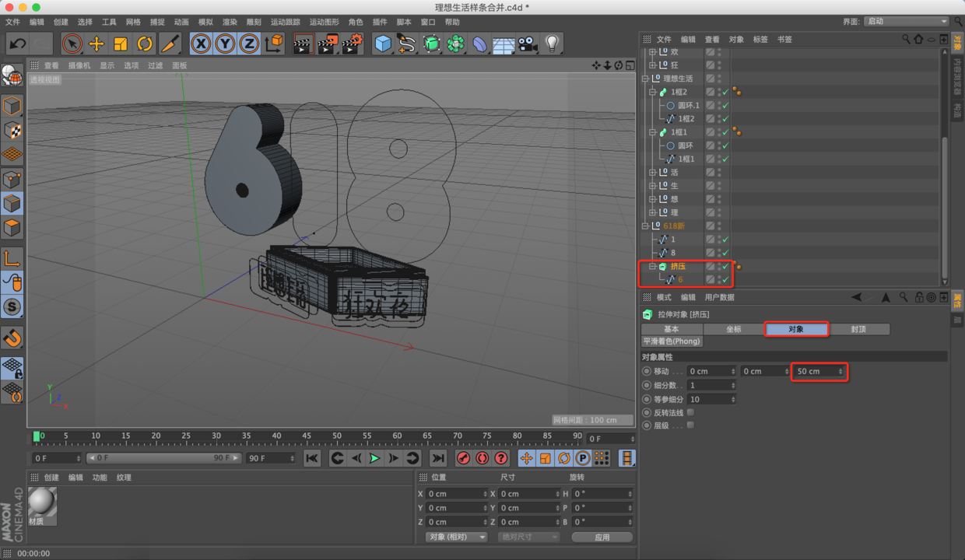Toggle the 反转法线 checkbox

690,412
